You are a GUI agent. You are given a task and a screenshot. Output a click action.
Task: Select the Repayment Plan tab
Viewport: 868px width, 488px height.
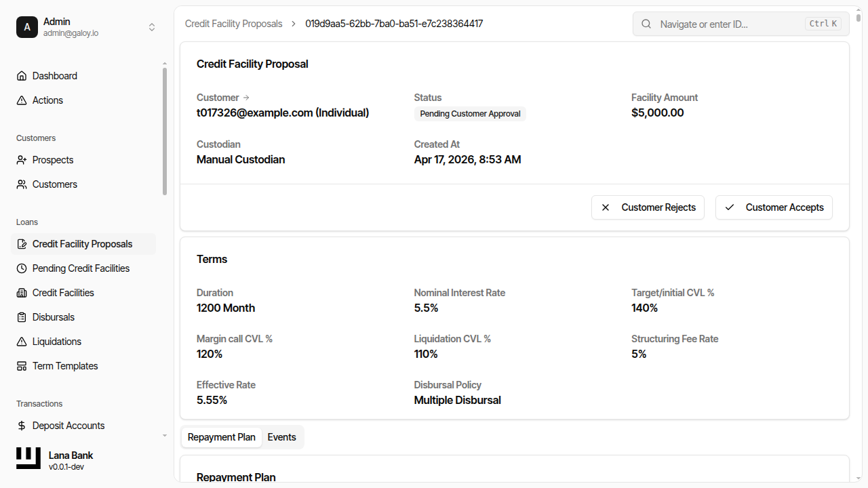click(222, 437)
